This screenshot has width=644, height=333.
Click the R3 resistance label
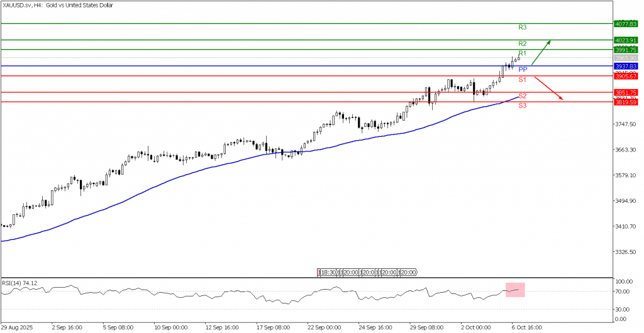click(522, 28)
